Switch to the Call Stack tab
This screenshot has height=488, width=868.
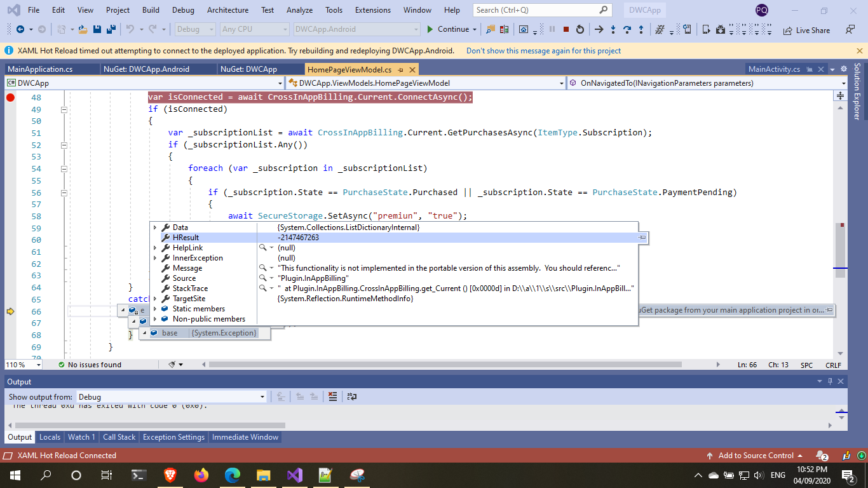119,437
